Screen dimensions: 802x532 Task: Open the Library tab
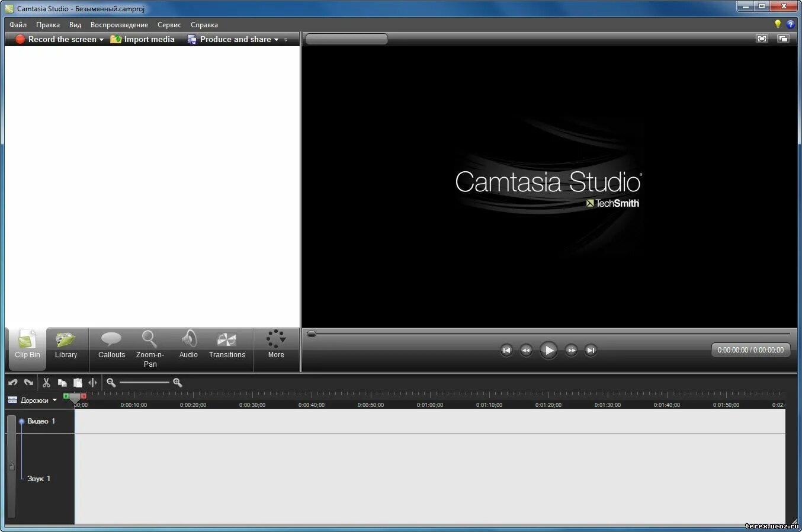click(66, 345)
